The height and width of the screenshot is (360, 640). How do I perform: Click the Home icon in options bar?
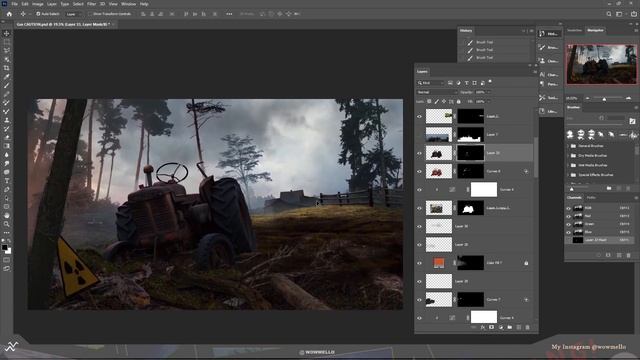(9, 14)
